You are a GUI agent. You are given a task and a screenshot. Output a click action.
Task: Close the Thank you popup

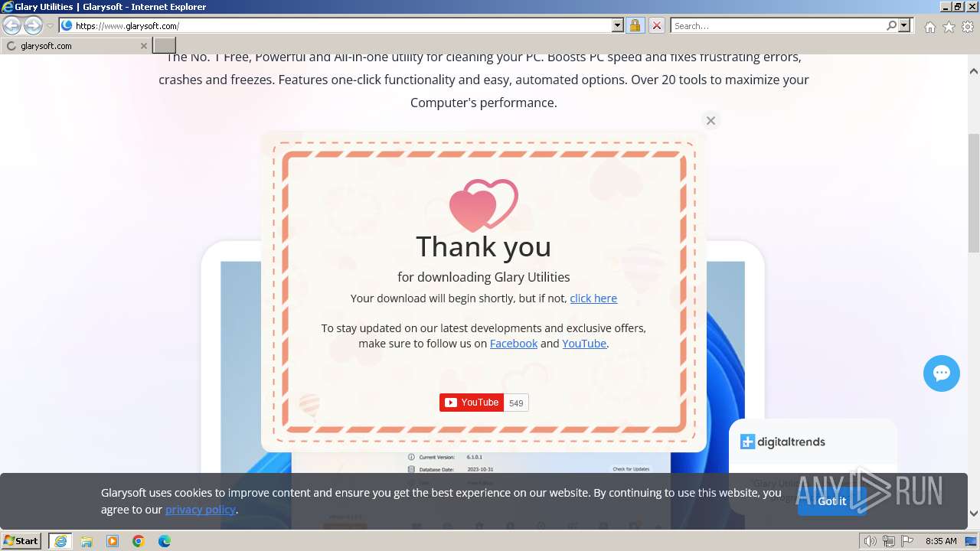tap(710, 121)
